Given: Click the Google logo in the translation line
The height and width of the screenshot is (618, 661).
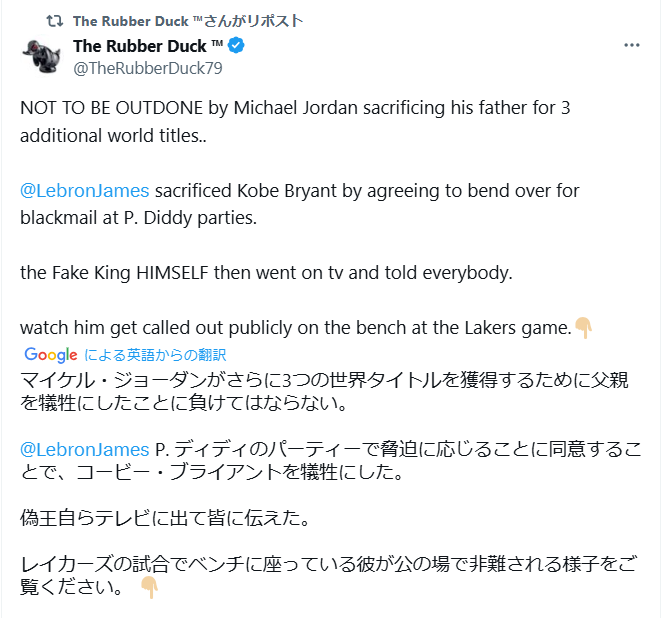Looking at the screenshot, I should point(51,354).
